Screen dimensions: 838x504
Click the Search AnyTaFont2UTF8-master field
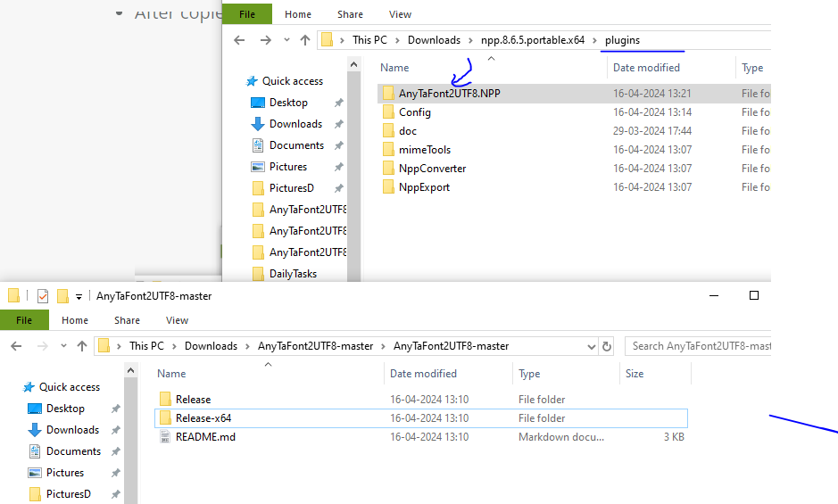point(700,346)
